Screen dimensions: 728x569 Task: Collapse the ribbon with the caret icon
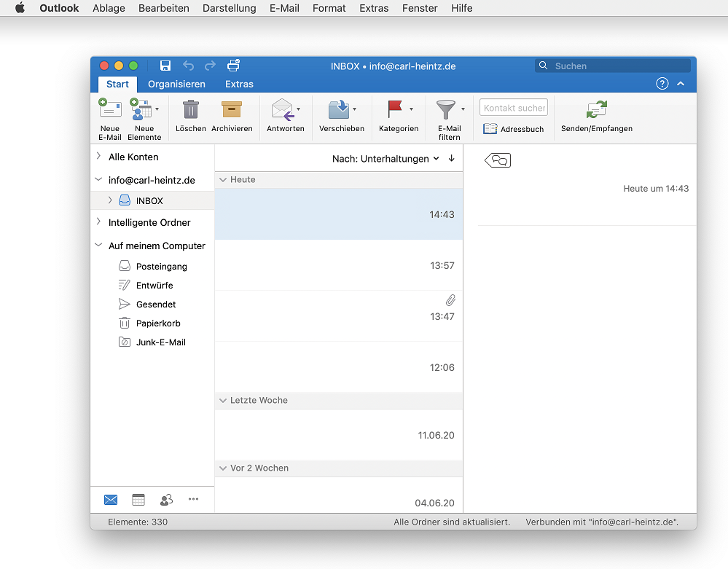click(681, 84)
